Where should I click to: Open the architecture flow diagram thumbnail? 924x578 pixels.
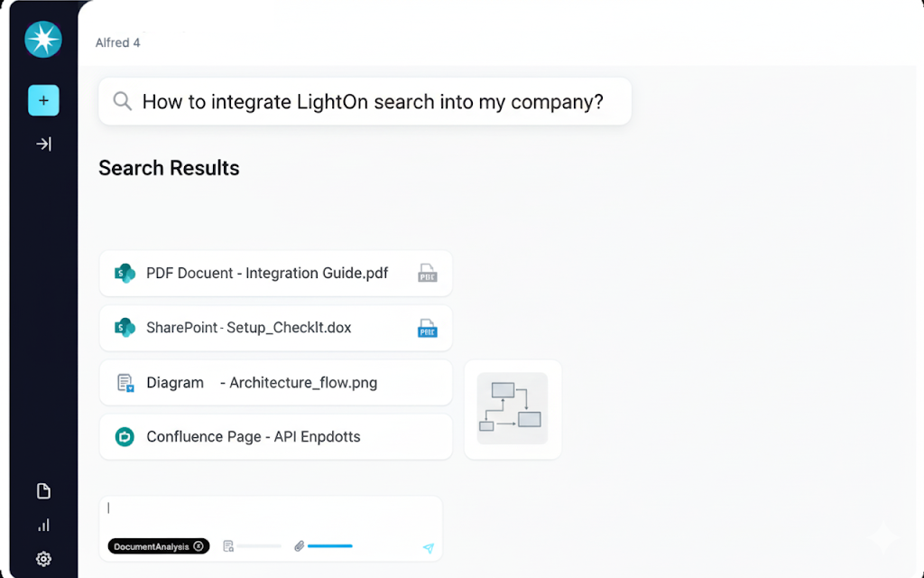pyautogui.click(x=513, y=409)
